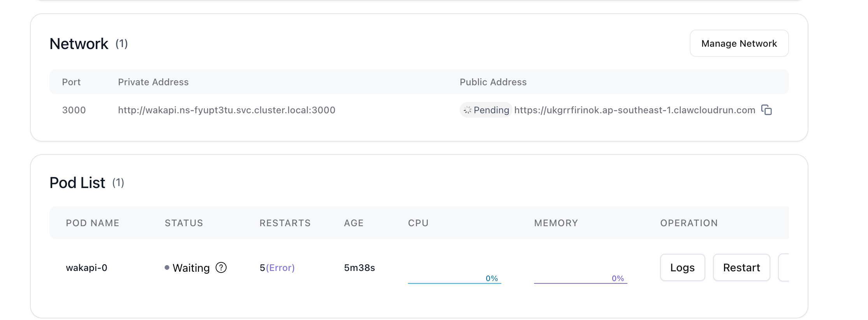Click the Pending spinner status badge
The width and height of the screenshot is (868, 320).
point(486,110)
